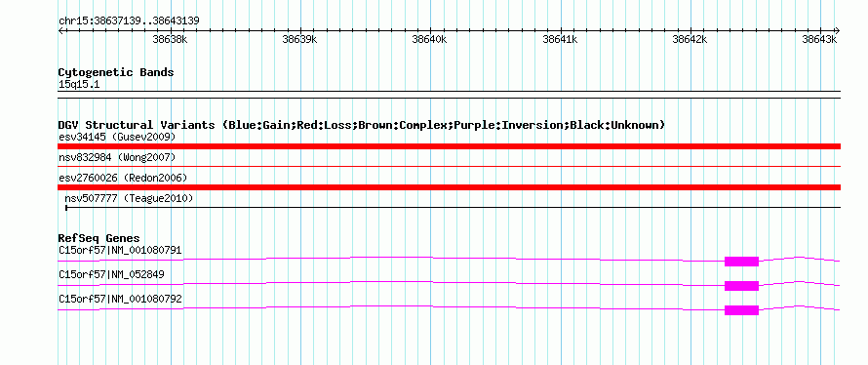Screen dimensions: 868x365
Task: Click the 15q15.1 cytogenetic band bar
Action: point(449,95)
